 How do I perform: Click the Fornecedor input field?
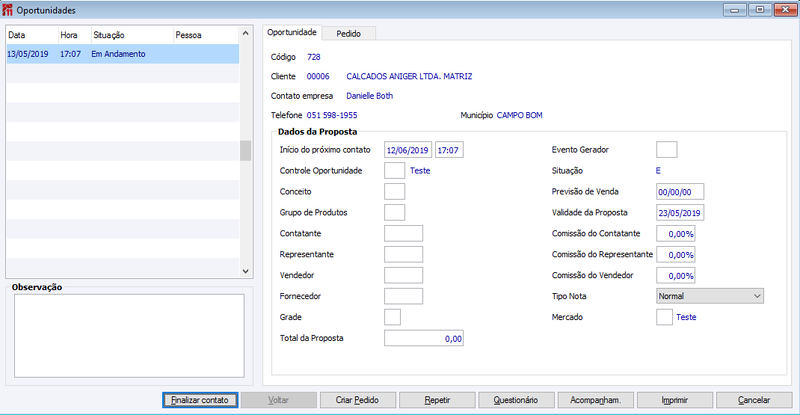pos(403,296)
